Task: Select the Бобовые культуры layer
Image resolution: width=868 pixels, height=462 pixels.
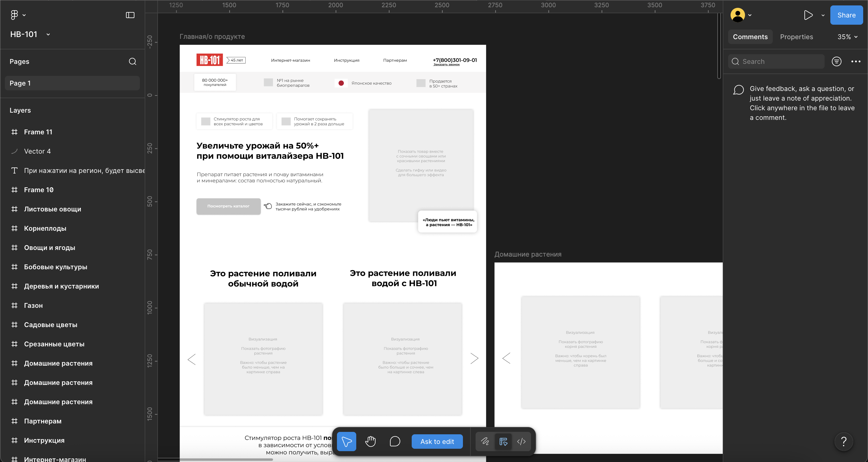Action: pos(55,267)
